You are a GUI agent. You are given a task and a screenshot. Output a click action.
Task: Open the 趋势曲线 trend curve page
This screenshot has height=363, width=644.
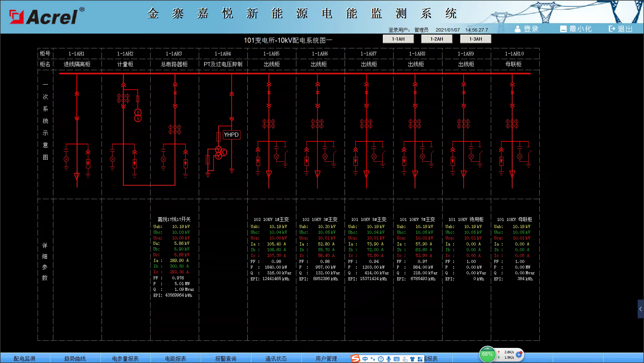pos(75,358)
